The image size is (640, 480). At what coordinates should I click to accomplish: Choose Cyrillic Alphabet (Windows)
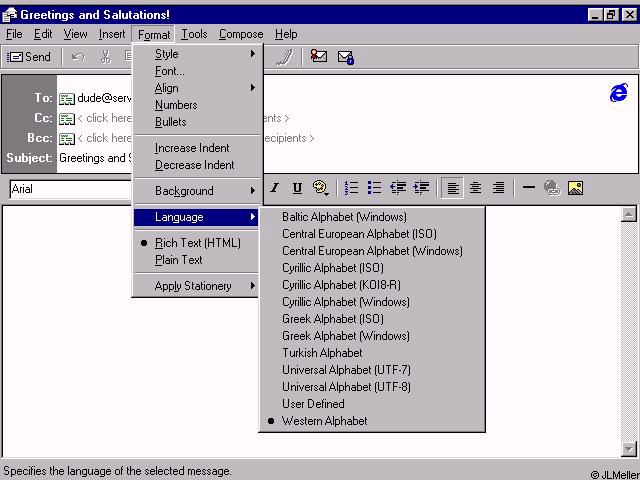tap(372, 302)
